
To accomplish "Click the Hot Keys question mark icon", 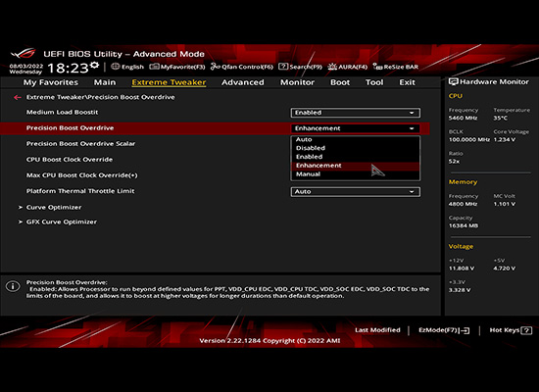I will click(526, 331).
